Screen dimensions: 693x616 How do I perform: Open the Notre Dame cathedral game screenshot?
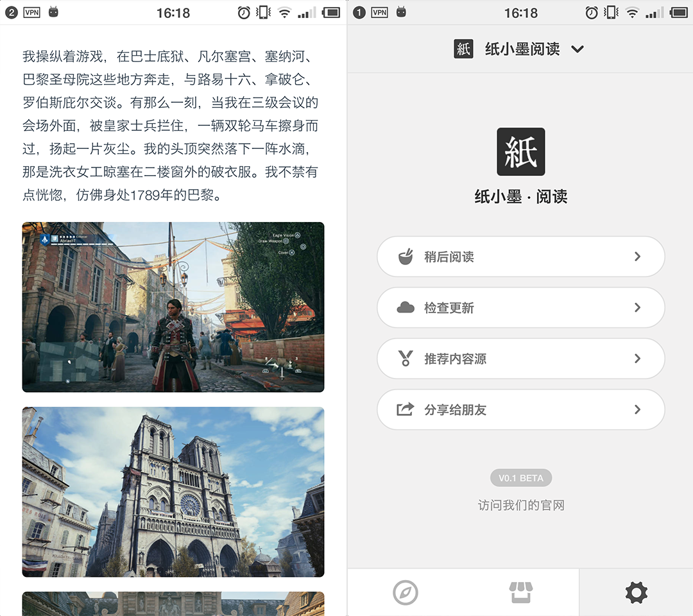click(x=173, y=493)
